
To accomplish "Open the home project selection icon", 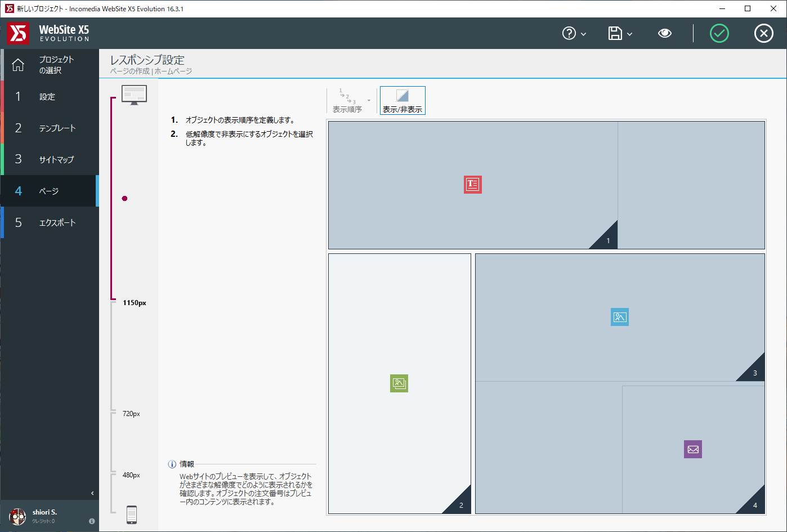I will click(18, 65).
